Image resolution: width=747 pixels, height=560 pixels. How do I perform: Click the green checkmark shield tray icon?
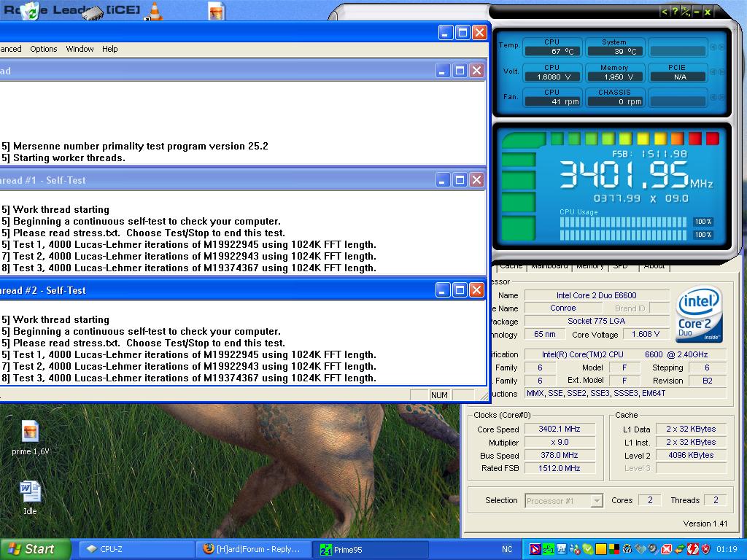[588, 549]
